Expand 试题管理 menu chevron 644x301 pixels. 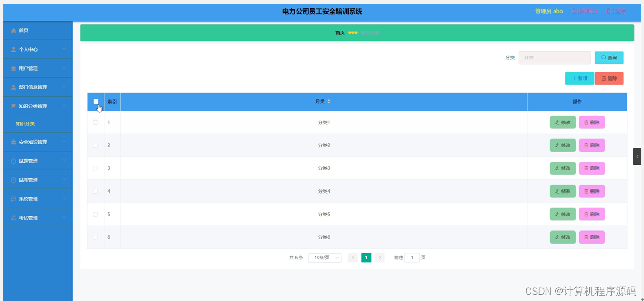click(x=64, y=160)
